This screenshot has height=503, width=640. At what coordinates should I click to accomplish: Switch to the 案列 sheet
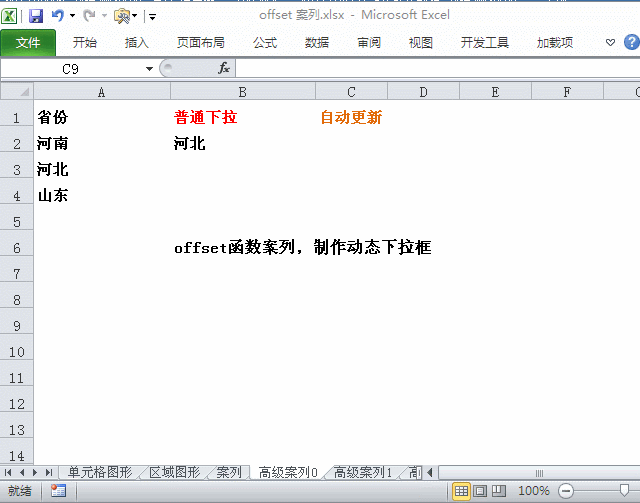[229, 472]
